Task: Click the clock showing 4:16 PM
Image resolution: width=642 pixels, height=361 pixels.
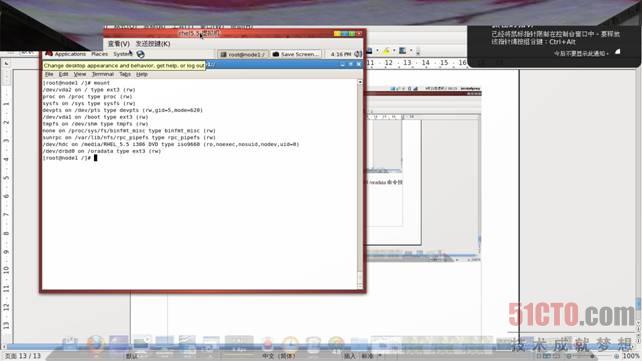Action: click(341, 54)
